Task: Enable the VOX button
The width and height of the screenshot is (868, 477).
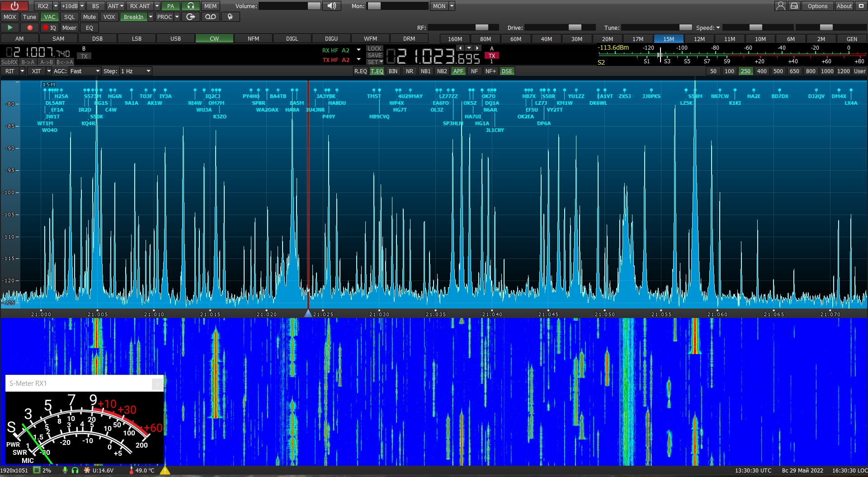Action: (x=109, y=17)
